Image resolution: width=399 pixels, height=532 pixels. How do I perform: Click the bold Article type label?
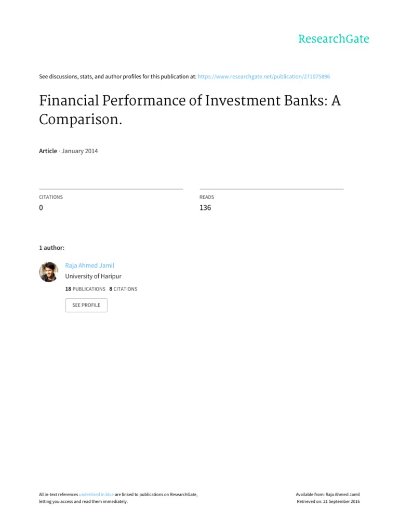(48, 151)
